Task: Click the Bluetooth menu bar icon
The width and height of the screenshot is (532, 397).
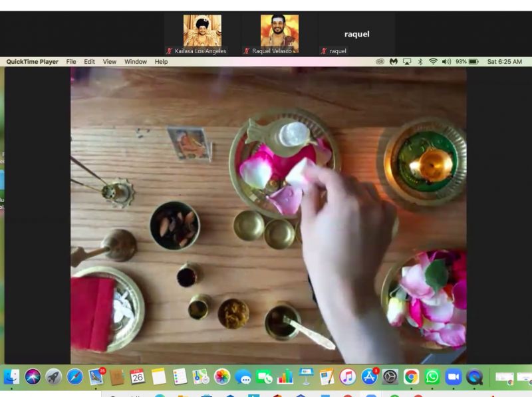Action: (x=420, y=61)
